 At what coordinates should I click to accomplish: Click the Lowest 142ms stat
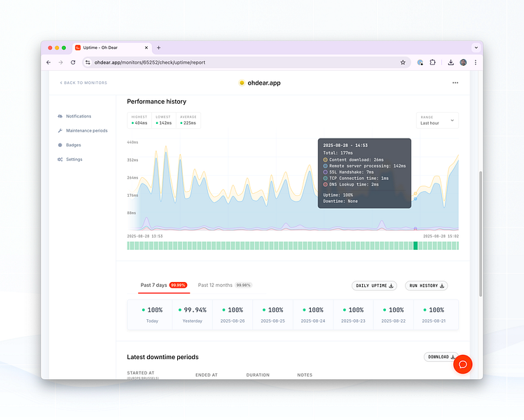pos(164,120)
